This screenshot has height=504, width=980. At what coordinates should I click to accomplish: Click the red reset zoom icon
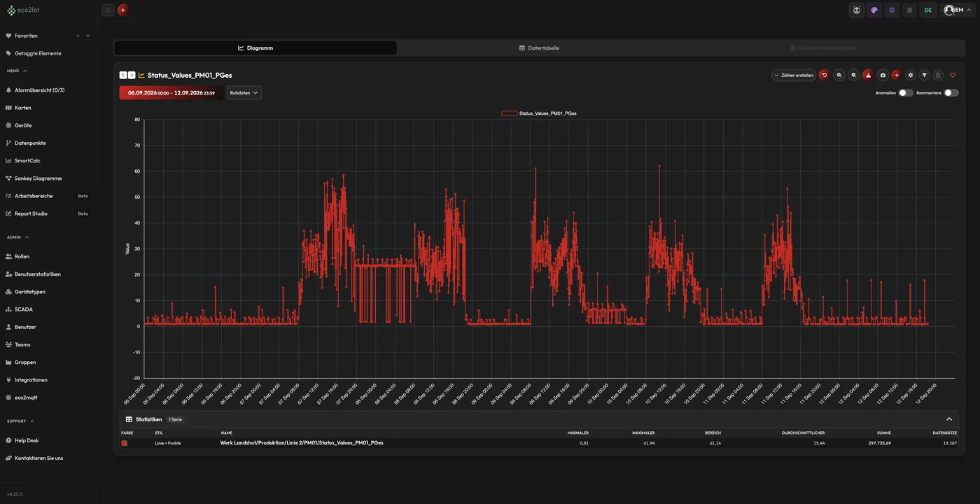coord(824,75)
